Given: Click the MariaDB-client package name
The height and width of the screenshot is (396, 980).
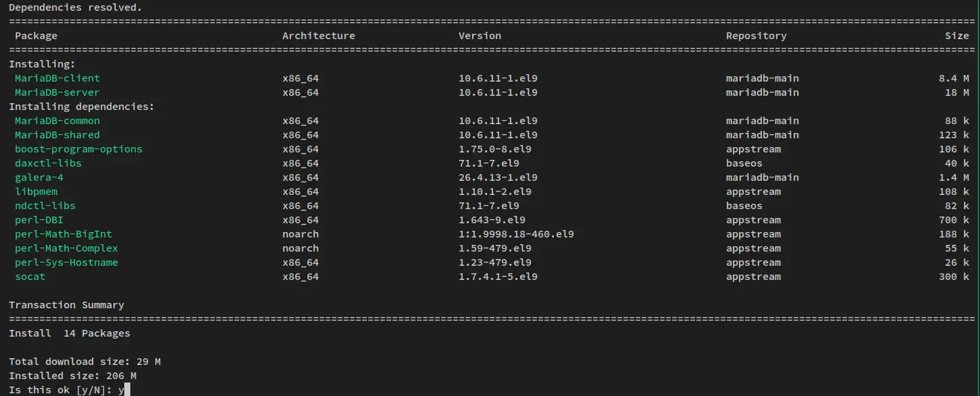Looking at the screenshot, I should pos(57,78).
